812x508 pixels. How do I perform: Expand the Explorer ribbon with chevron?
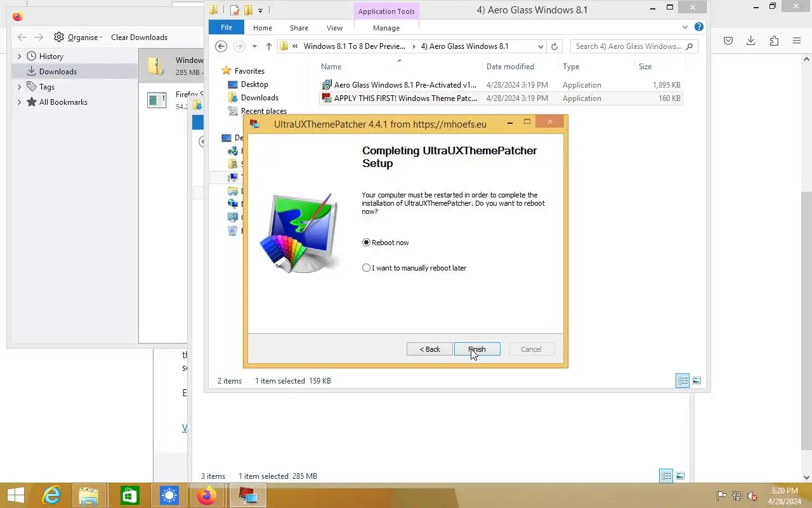click(685, 27)
